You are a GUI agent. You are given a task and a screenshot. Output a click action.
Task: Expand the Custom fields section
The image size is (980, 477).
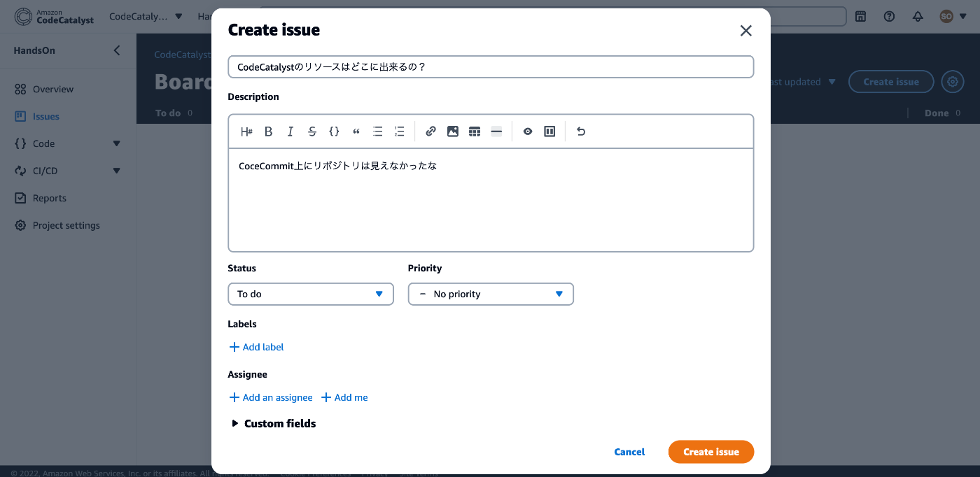click(x=274, y=423)
